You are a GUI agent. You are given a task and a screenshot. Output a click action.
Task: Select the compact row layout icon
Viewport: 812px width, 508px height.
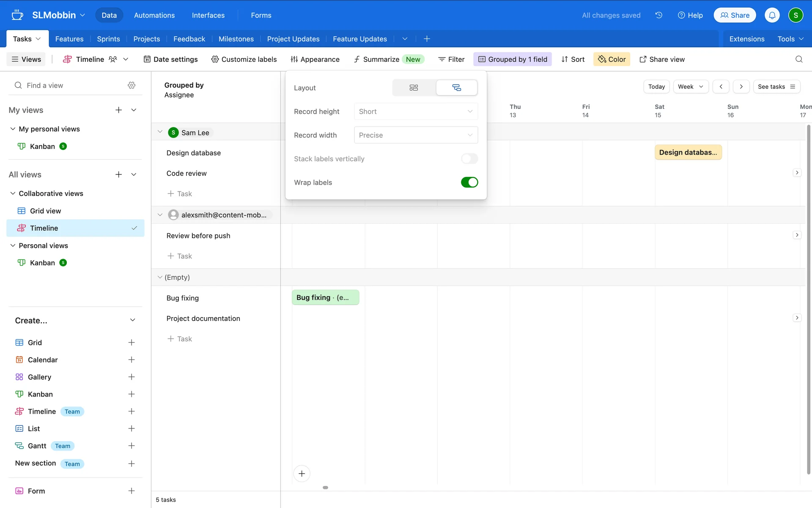[x=414, y=88]
